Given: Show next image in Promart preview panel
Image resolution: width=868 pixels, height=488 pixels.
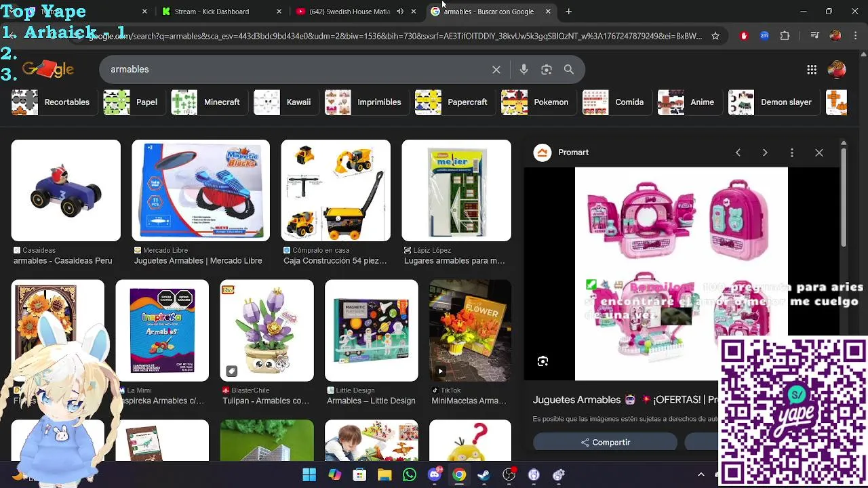Looking at the screenshot, I should point(765,152).
